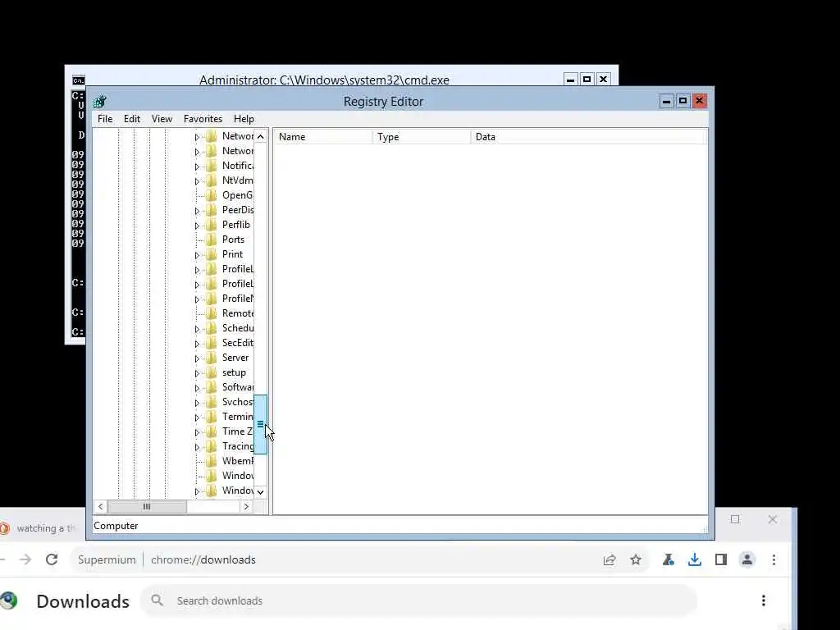Open the browser three-dot main menu
The image size is (840, 630).
point(774,559)
